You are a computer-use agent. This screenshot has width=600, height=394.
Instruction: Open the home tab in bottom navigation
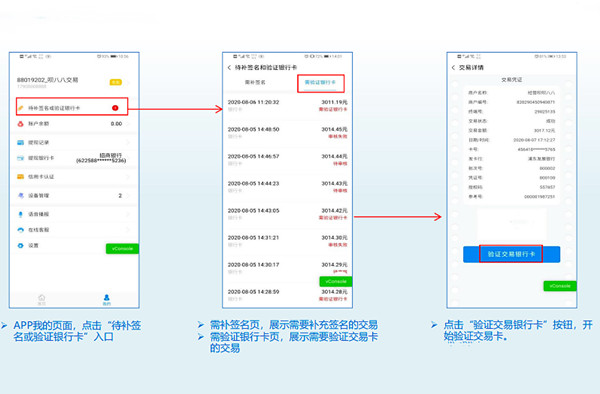tap(42, 299)
